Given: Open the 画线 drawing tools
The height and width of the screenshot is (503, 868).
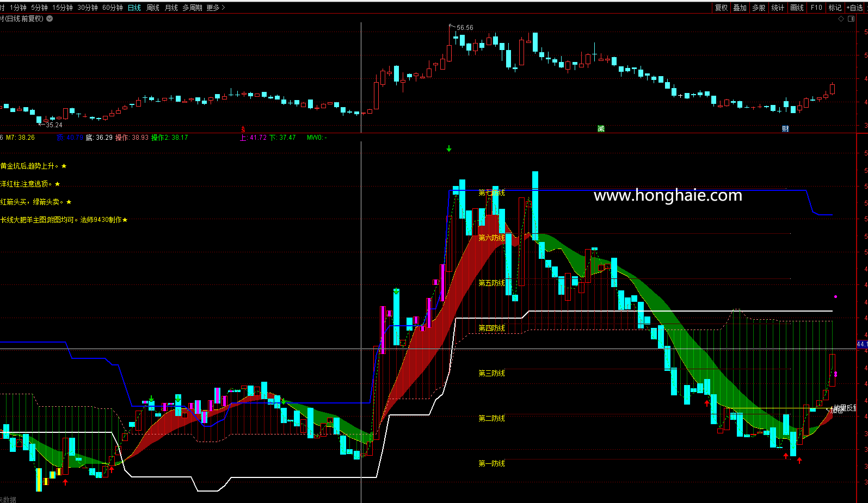Looking at the screenshot, I should pyautogui.click(x=797, y=8).
